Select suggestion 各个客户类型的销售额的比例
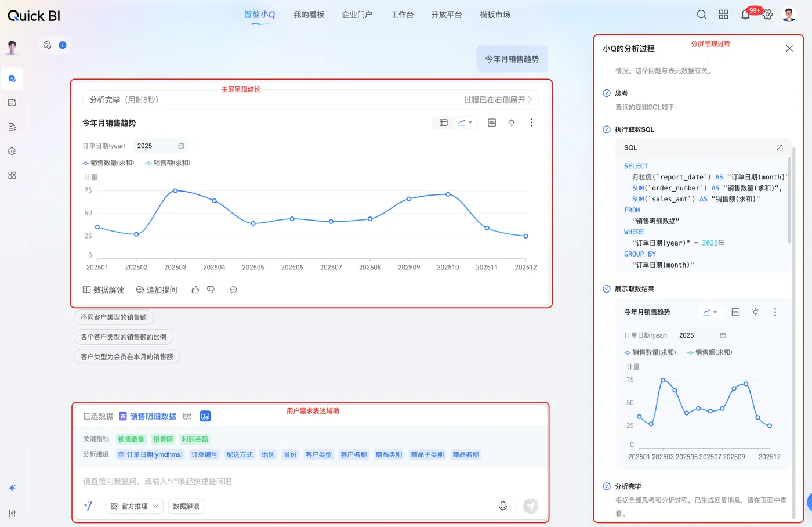812x527 pixels. tap(124, 337)
